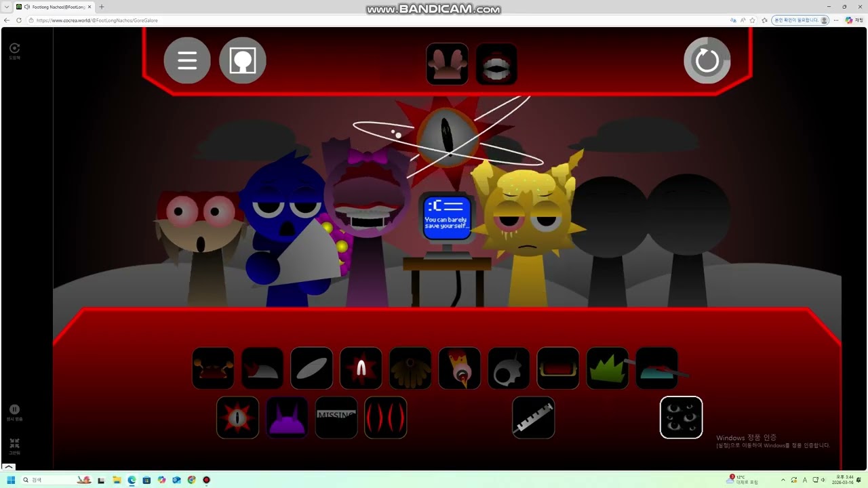Click the circular reset arrow button
The image size is (868, 488).
click(707, 60)
